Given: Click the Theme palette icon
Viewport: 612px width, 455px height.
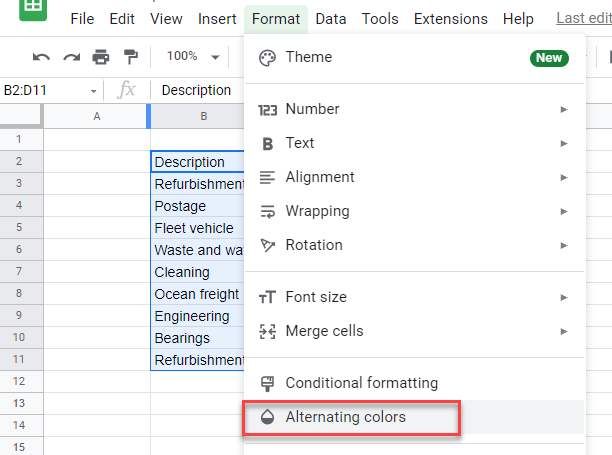Looking at the screenshot, I should (267, 57).
